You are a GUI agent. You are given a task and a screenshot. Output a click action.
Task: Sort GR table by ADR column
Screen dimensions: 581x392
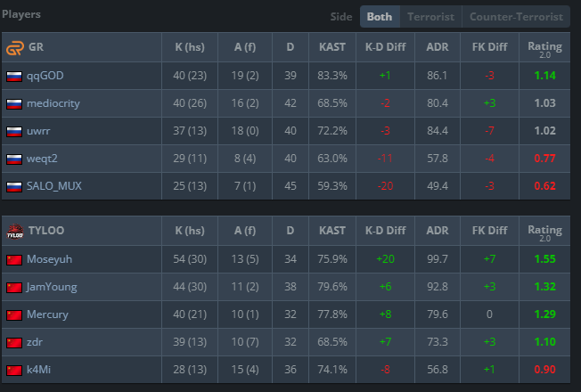coord(437,47)
